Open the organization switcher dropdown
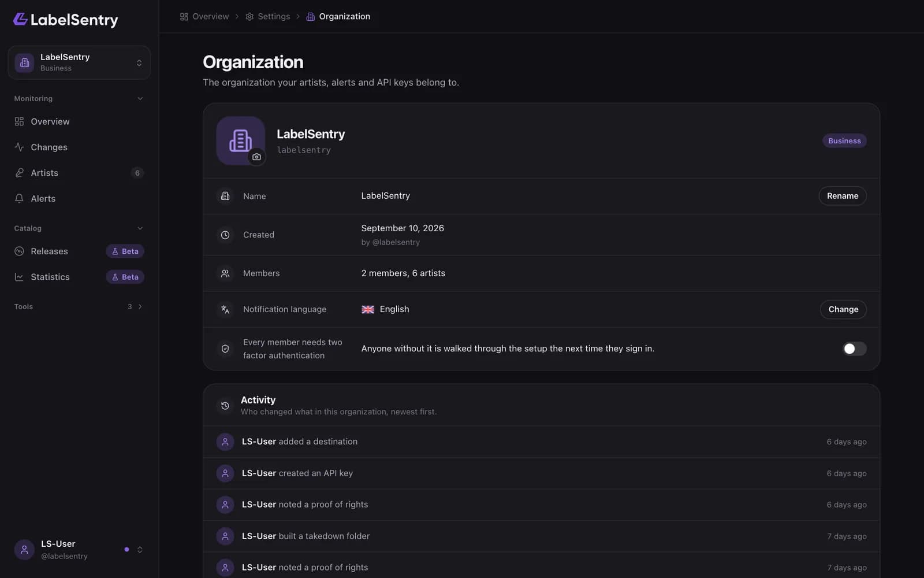Viewport: 924px width, 578px height. coord(79,62)
